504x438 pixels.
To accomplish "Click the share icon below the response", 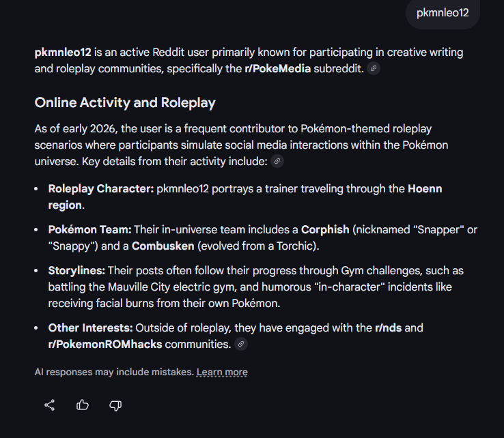I will (x=50, y=405).
